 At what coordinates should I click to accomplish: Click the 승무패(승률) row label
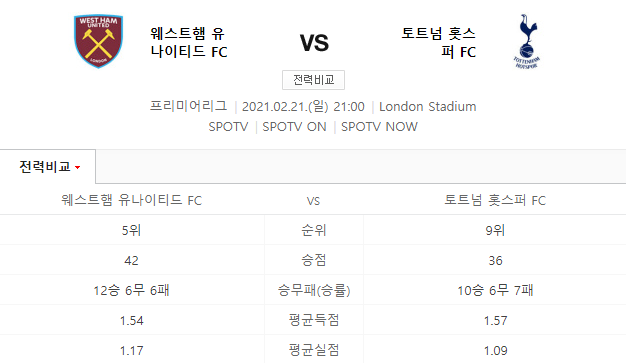[314, 290]
